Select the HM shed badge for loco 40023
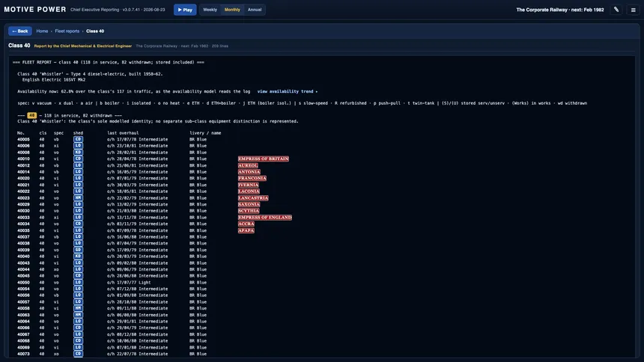This screenshot has height=362, width=644. point(78,197)
